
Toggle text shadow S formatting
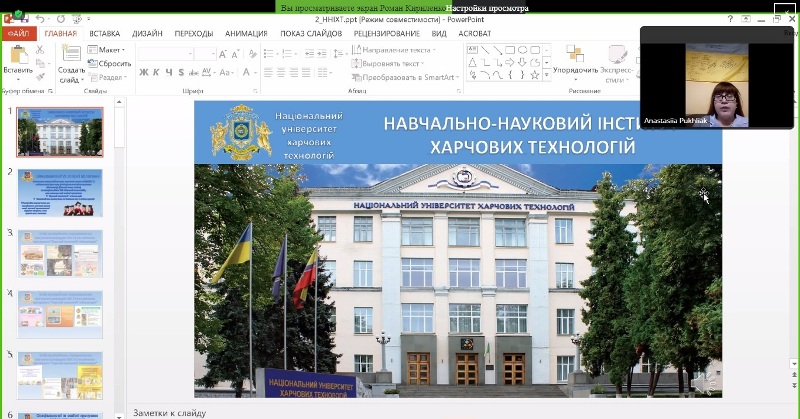(x=181, y=72)
